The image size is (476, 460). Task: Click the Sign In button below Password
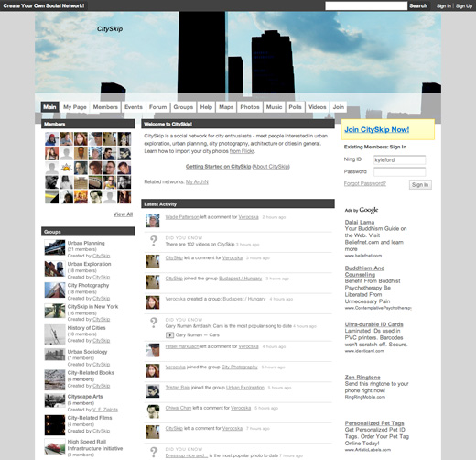point(420,184)
